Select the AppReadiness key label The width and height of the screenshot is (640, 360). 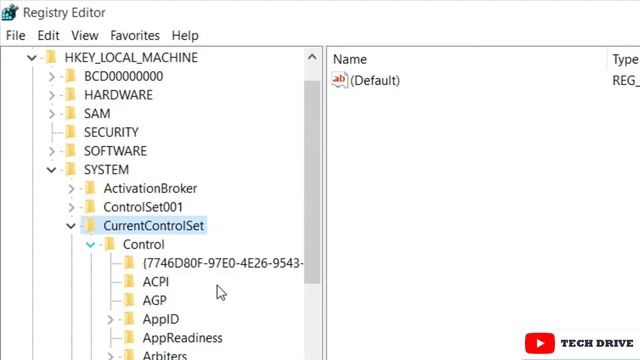coord(182,338)
